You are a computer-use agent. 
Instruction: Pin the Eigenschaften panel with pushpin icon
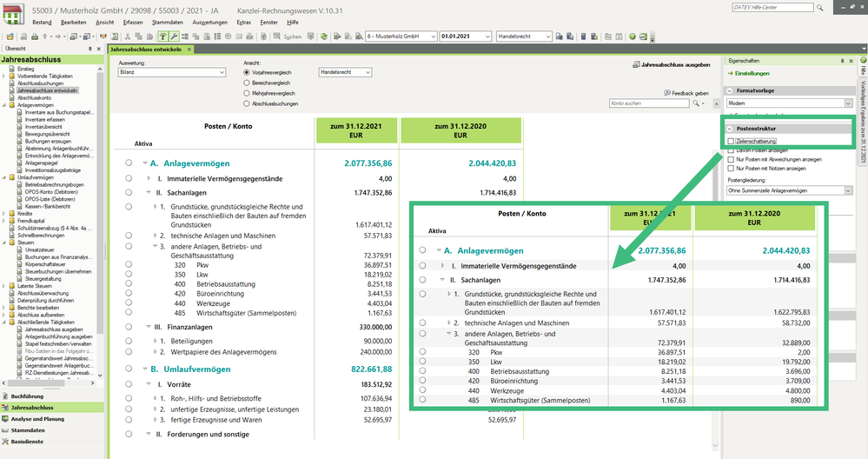click(x=842, y=61)
